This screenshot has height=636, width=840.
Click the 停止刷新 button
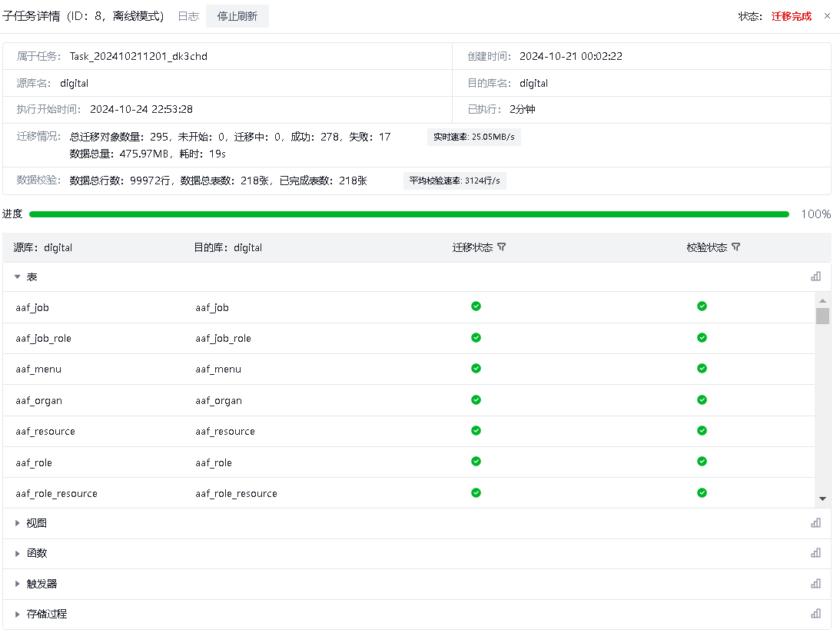coord(237,17)
